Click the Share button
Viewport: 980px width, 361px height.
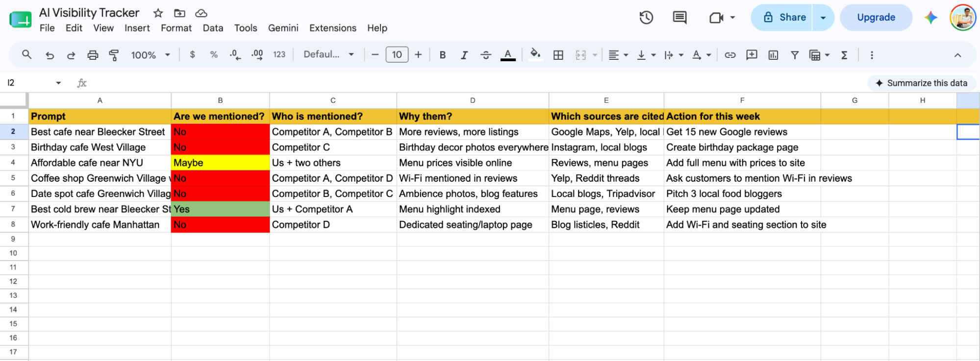(782, 18)
